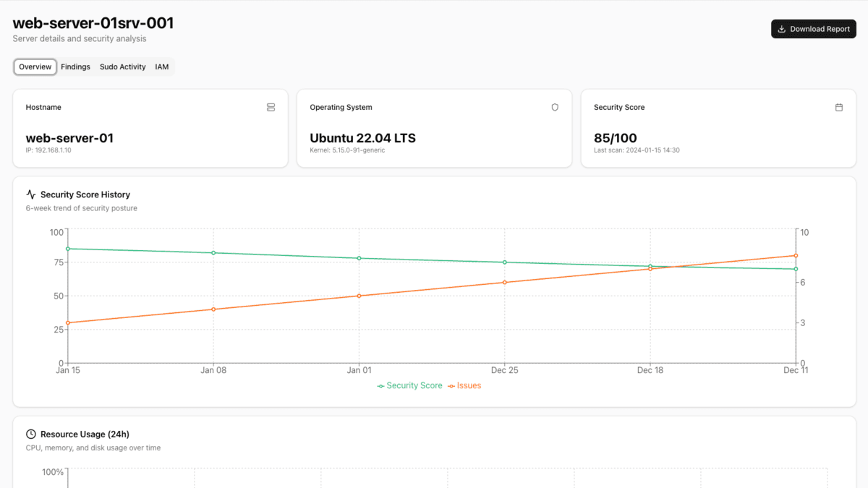Select the Overview tab

(35, 67)
